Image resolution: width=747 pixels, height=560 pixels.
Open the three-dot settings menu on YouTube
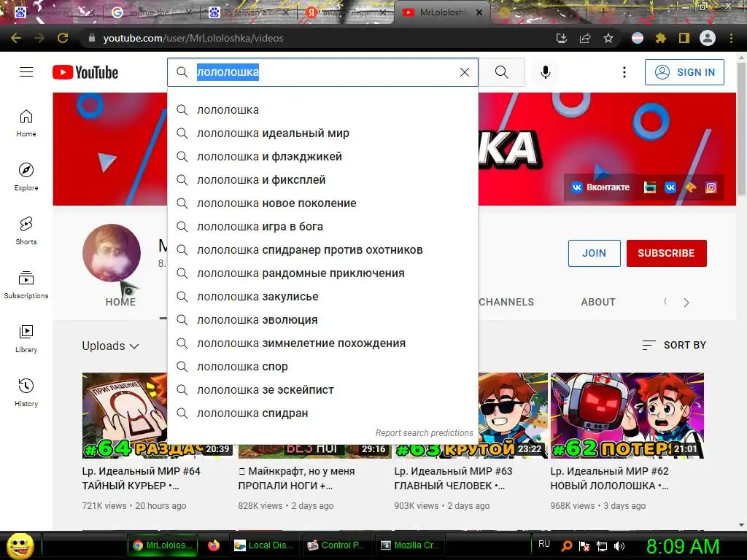coord(624,72)
